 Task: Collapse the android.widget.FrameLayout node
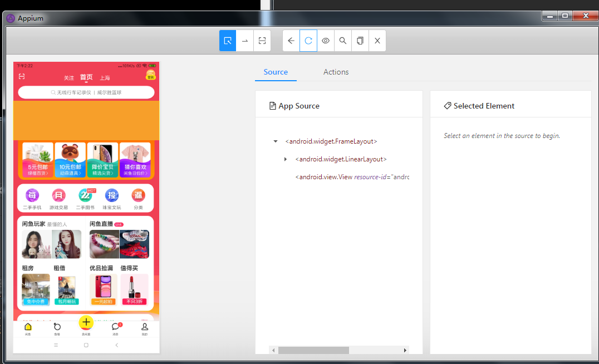point(276,141)
